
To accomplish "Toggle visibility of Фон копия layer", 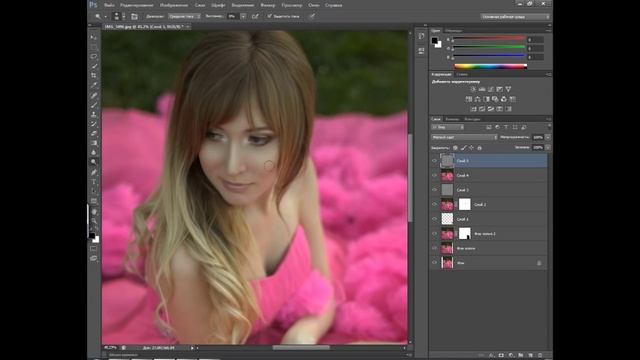I will [x=434, y=248].
